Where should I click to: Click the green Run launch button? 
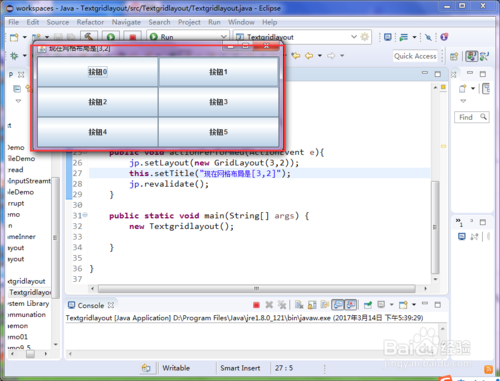click(x=111, y=36)
